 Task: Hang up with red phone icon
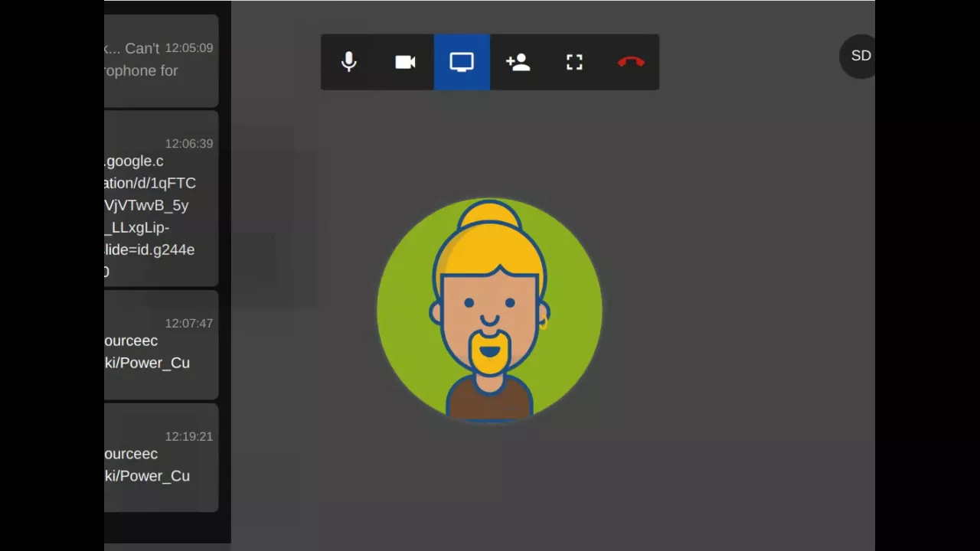pos(631,62)
